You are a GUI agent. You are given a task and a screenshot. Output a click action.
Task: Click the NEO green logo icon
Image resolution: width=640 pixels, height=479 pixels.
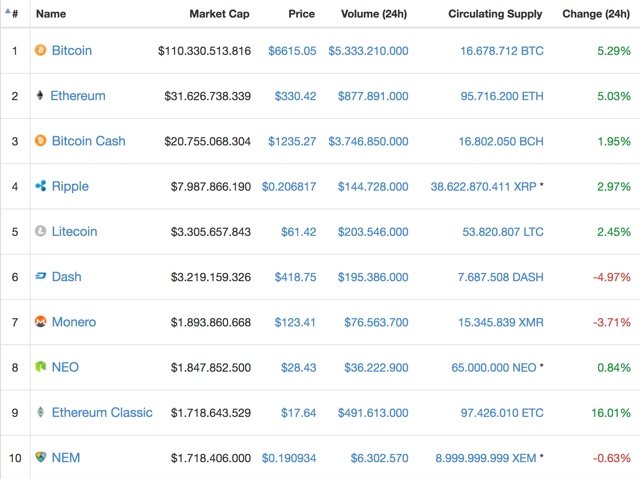(40, 366)
